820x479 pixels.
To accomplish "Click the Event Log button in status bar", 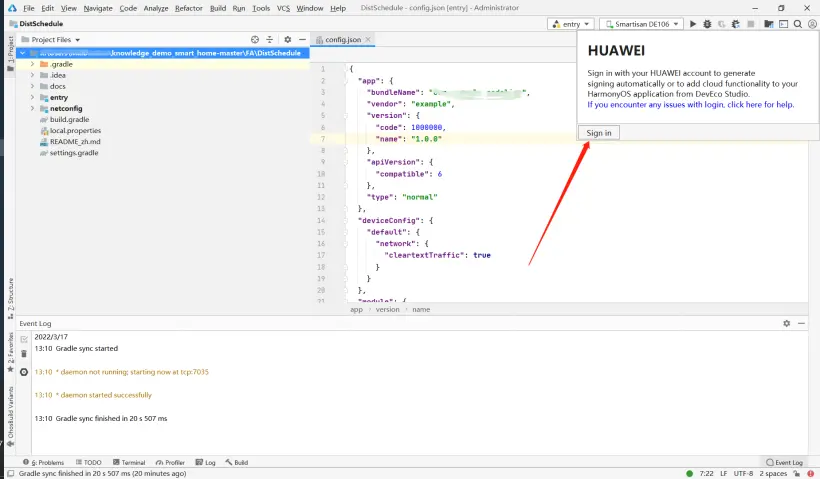I will pyautogui.click(x=784, y=463).
